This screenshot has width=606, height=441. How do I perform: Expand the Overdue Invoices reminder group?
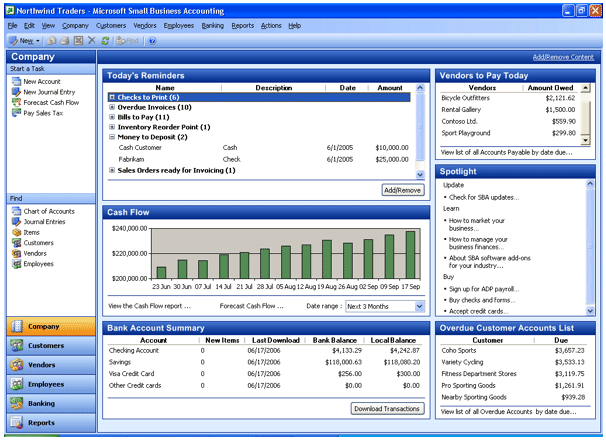click(113, 107)
